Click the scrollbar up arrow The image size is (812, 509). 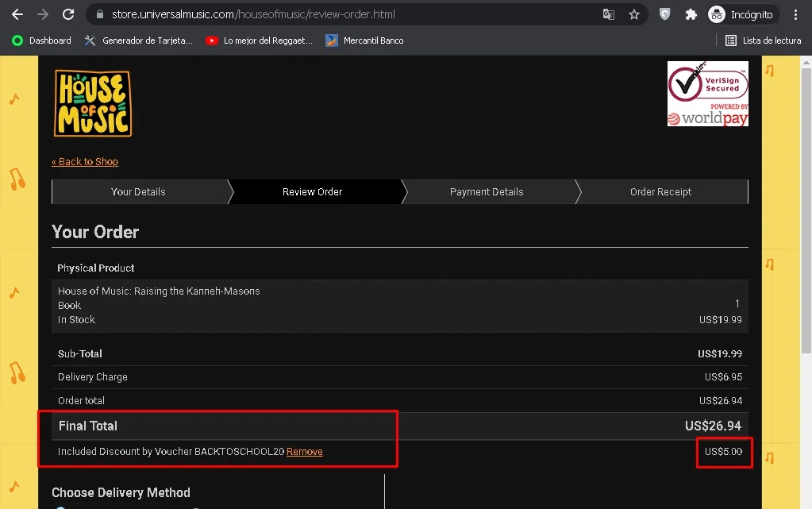coord(806,62)
